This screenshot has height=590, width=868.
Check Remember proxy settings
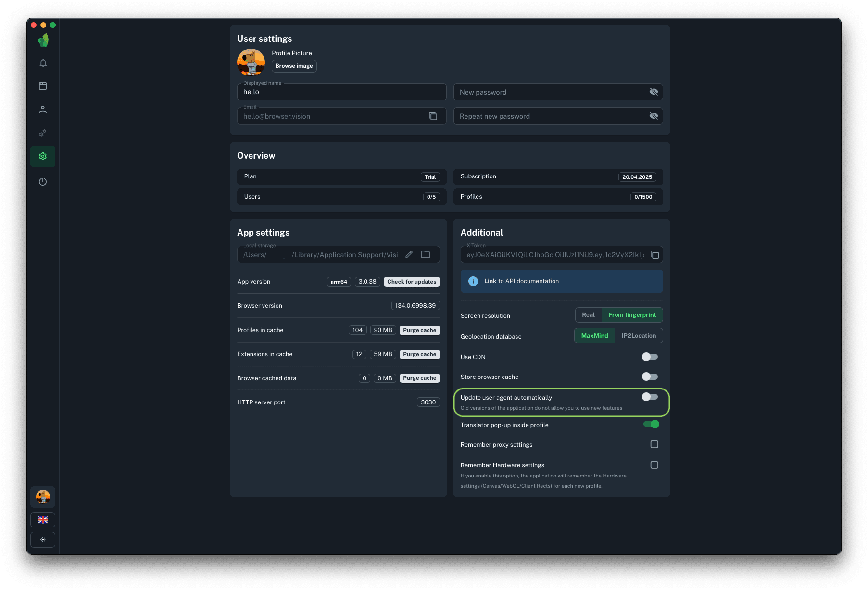(x=654, y=444)
